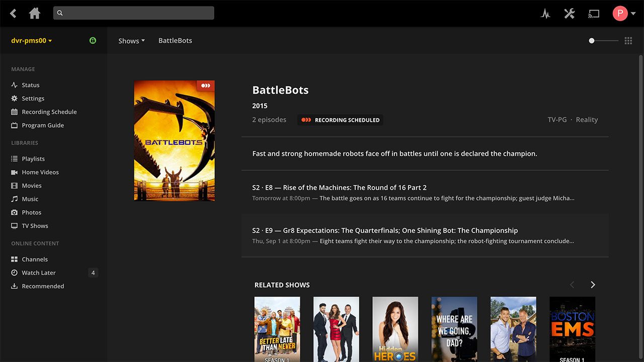This screenshot has height=362, width=644.
Task: Open the Home screen icon
Action: click(35, 13)
